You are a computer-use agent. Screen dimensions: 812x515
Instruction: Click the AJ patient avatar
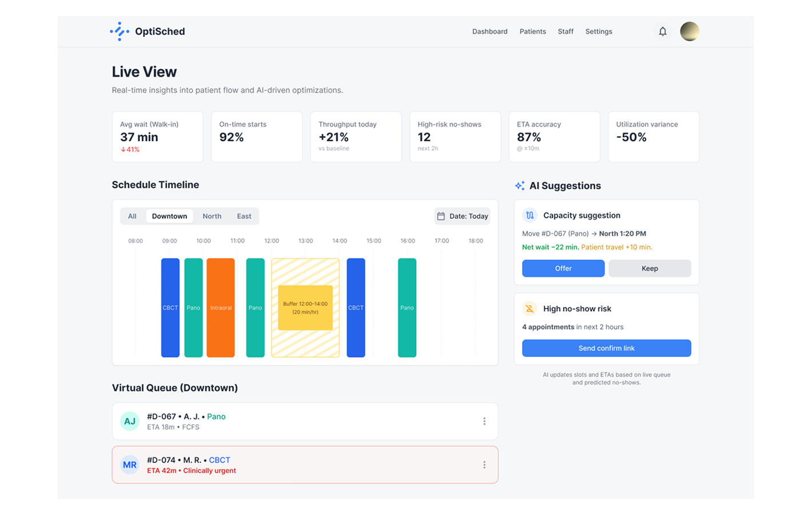pyautogui.click(x=130, y=421)
